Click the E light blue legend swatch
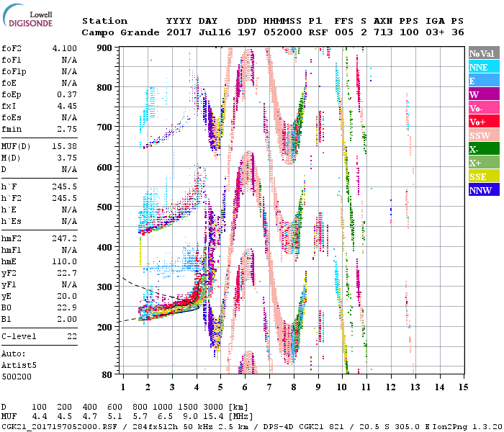The image size is (504, 432). click(483, 81)
